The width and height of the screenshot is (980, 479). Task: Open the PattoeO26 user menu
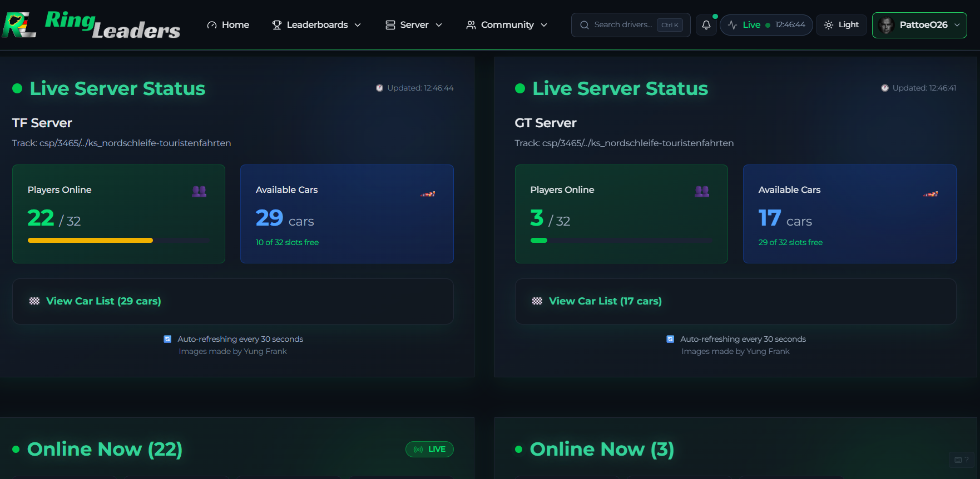(x=919, y=25)
